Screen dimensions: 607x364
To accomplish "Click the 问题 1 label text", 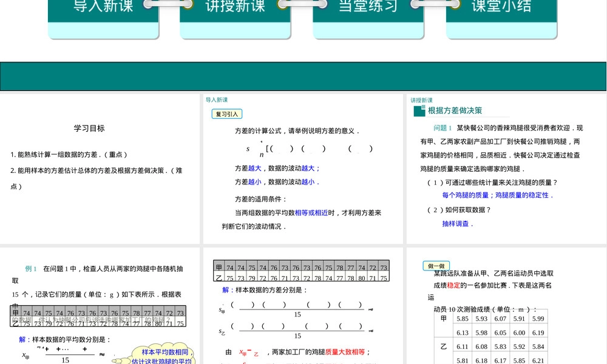I will pos(443,128).
